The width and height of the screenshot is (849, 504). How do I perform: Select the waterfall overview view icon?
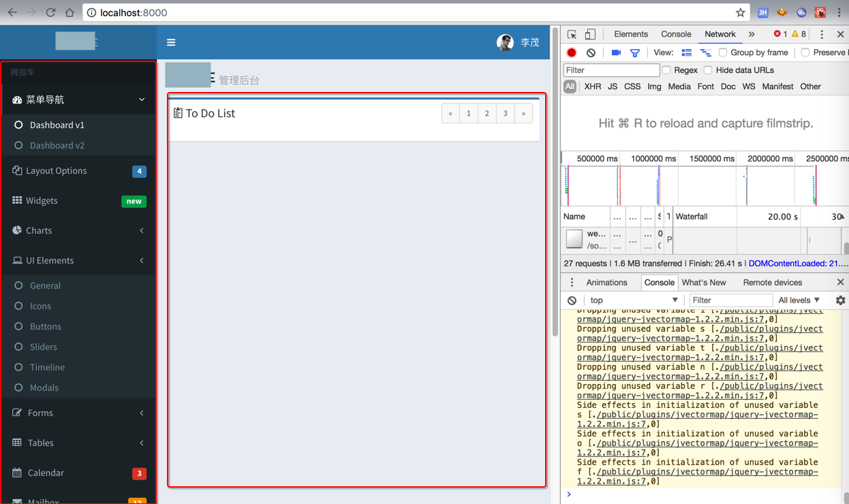(x=705, y=52)
